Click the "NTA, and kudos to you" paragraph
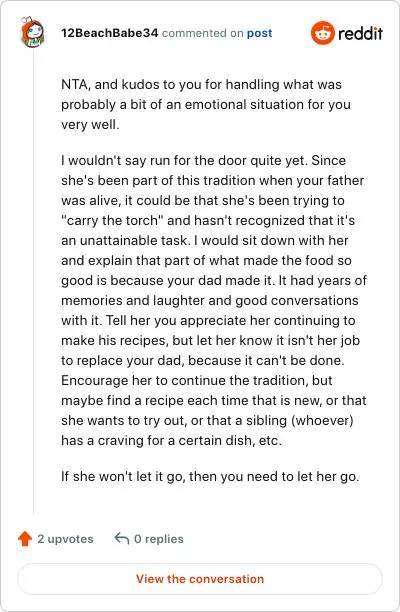Screen dimensions: 400x612 pos(206,105)
